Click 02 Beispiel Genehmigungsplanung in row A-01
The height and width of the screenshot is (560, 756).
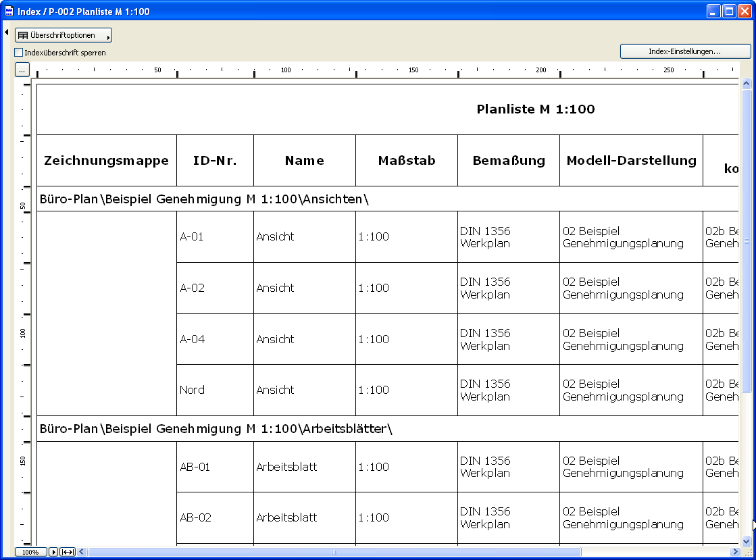pos(631,236)
